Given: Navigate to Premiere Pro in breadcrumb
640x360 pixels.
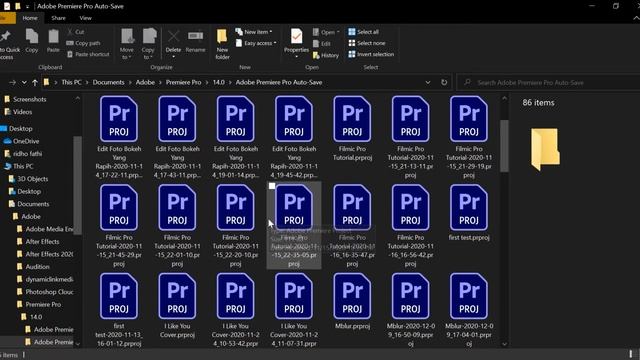Looking at the screenshot, I should [x=183, y=82].
